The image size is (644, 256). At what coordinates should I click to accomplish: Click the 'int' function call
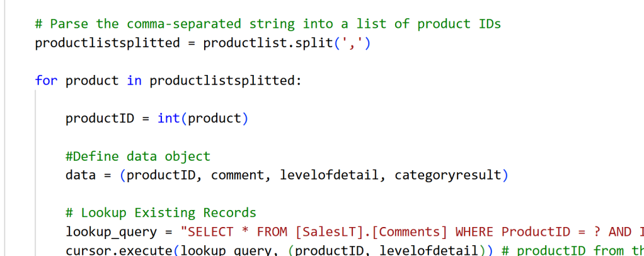(168, 118)
